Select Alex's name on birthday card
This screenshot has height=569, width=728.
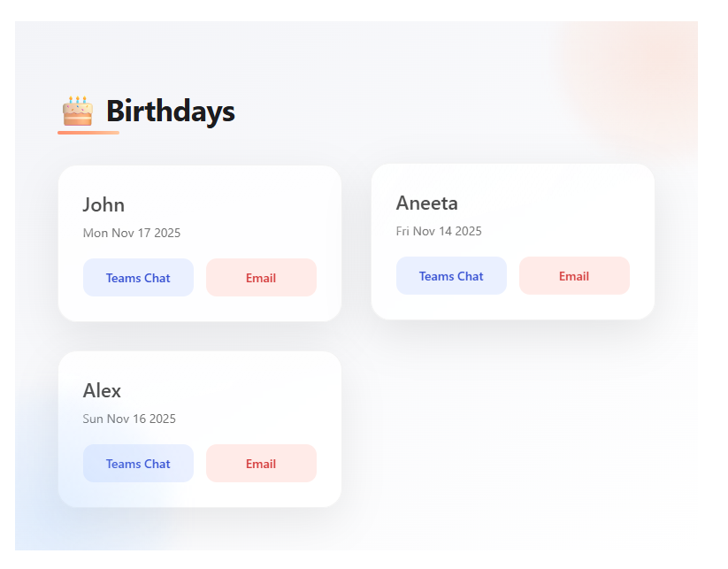(x=102, y=391)
